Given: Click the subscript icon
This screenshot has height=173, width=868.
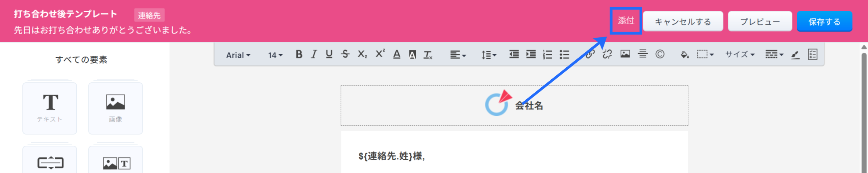Looking at the screenshot, I should [362, 54].
